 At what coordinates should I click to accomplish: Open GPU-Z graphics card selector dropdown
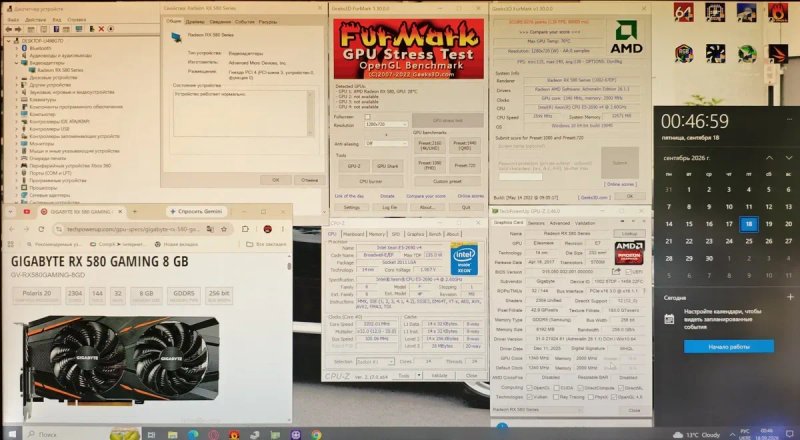536,410
